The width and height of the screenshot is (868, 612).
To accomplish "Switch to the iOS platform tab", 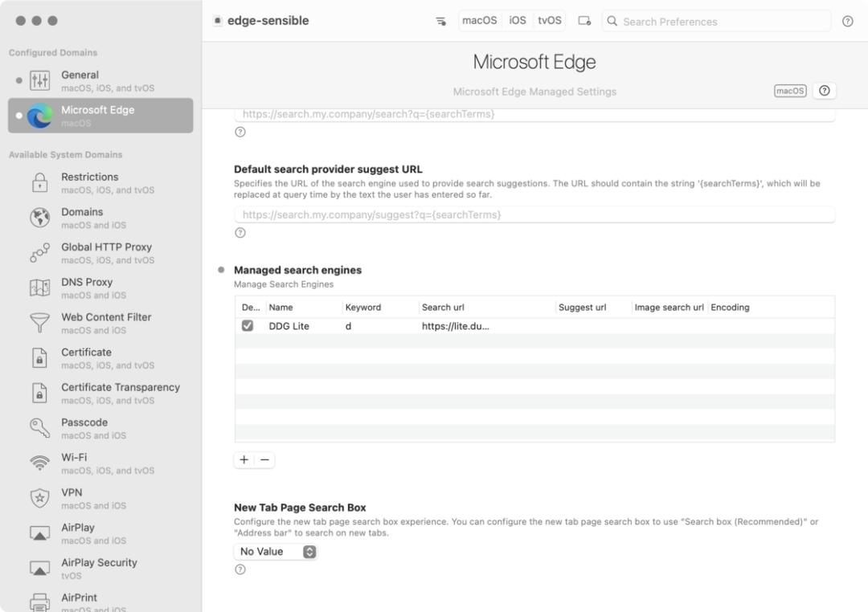I will 518,21.
